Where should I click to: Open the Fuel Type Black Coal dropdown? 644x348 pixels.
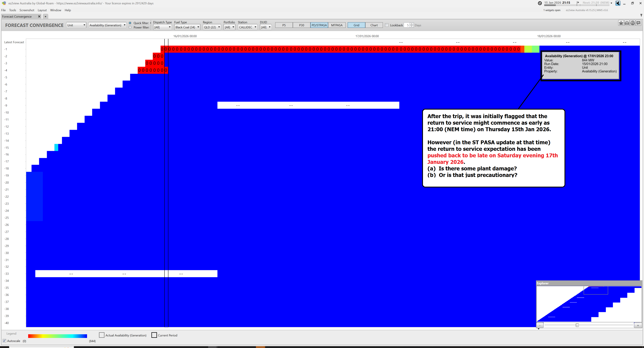(187, 27)
